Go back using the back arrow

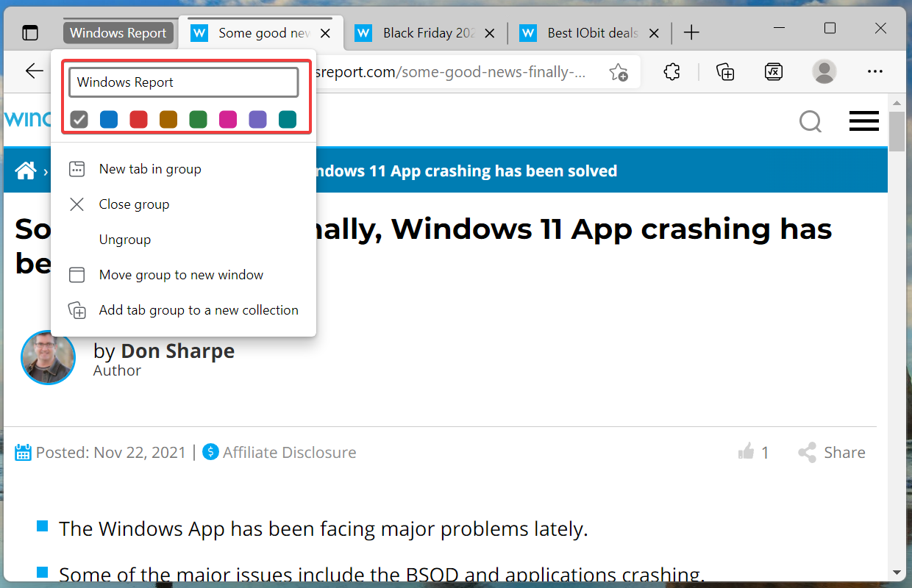tap(34, 71)
